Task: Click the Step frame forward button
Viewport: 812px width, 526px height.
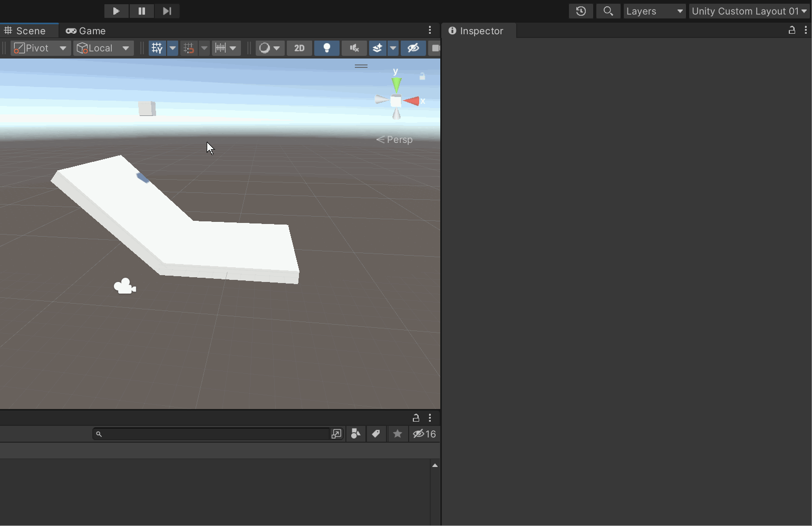Action: click(167, 11)
